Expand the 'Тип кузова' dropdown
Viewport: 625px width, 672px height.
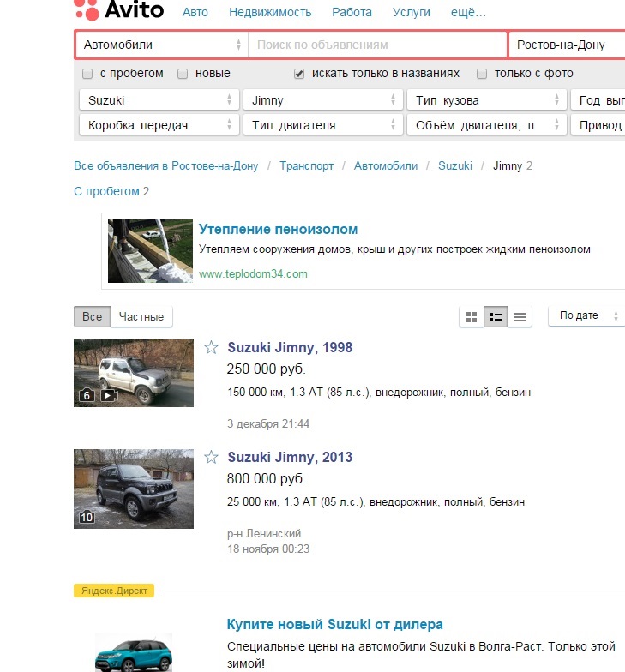click(x=487, y=100)
